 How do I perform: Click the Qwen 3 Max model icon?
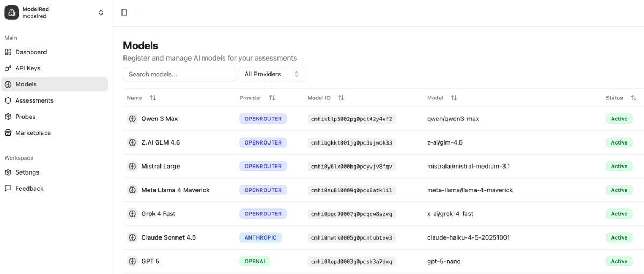click(x=132, y=119)
